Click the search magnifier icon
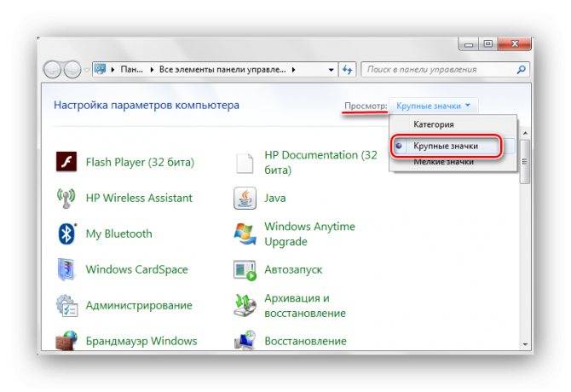Image resolution: width=571 pixels, height=392 pixels. point(521,69)
